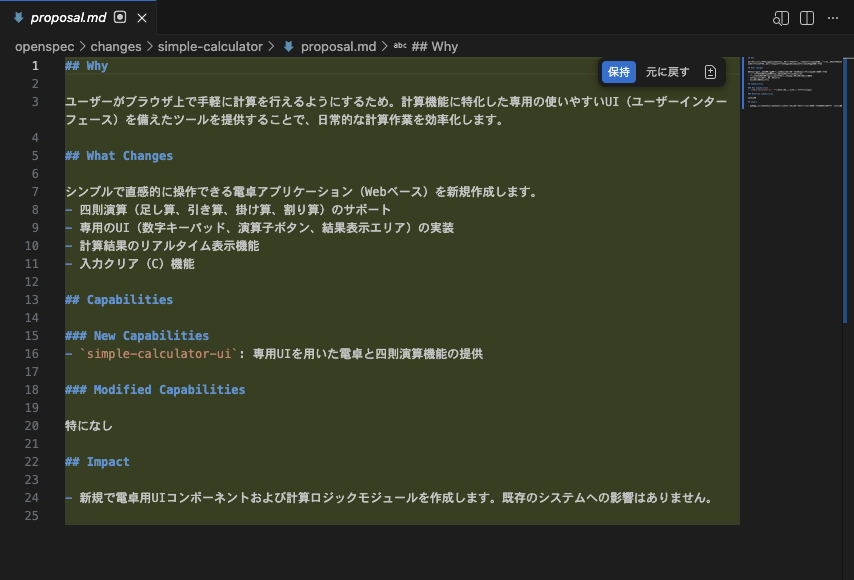Click line number 19 in the gutter
This screenshot has width=854, height=580.
[x=32, y=407]
